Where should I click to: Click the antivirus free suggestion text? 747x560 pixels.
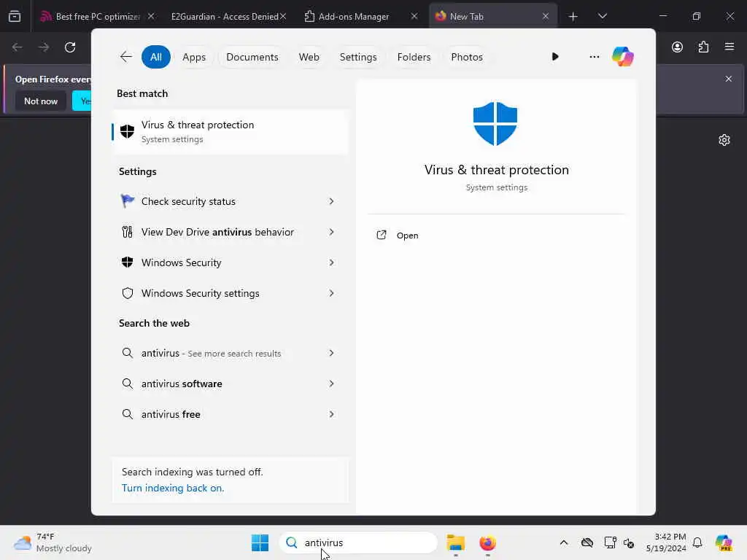(171, 414)
